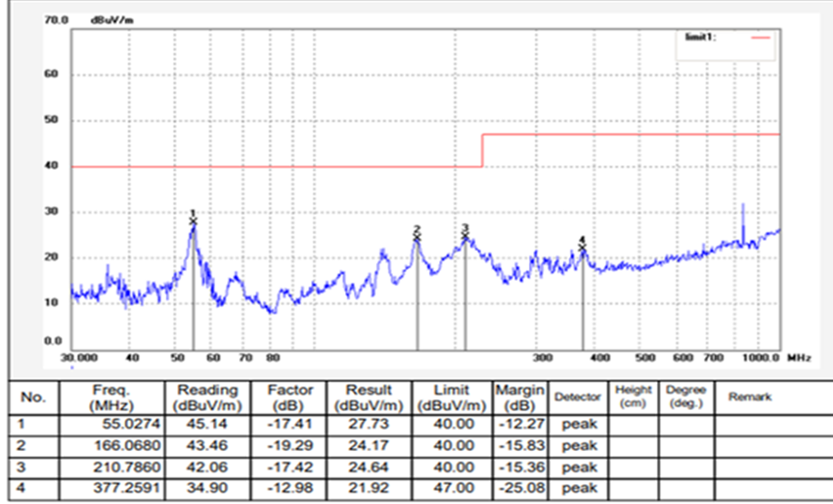Click margin value -15.83
Image resolution: width=833 pixels, height=504 pixels.
(522, 446)
